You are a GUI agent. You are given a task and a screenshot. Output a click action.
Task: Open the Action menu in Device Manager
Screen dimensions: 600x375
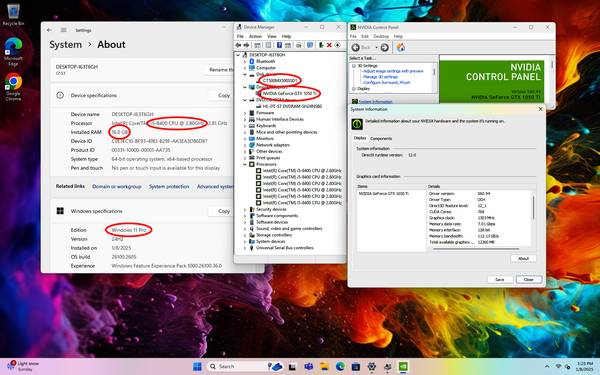pos(255,36)
